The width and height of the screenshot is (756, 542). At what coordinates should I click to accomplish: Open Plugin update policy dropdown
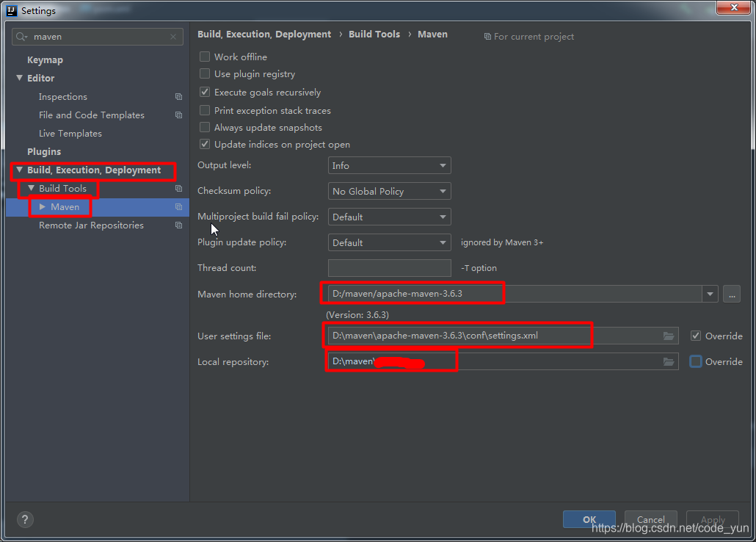click(x=389, y=243)
